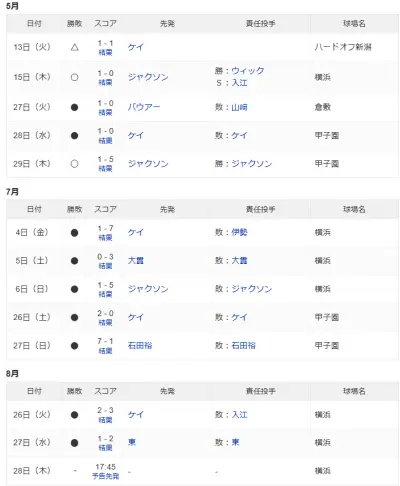Click losing pitcher 山﨑 link
The height and width of the screenshot is (486, 400).
click(x=239, y=107)
